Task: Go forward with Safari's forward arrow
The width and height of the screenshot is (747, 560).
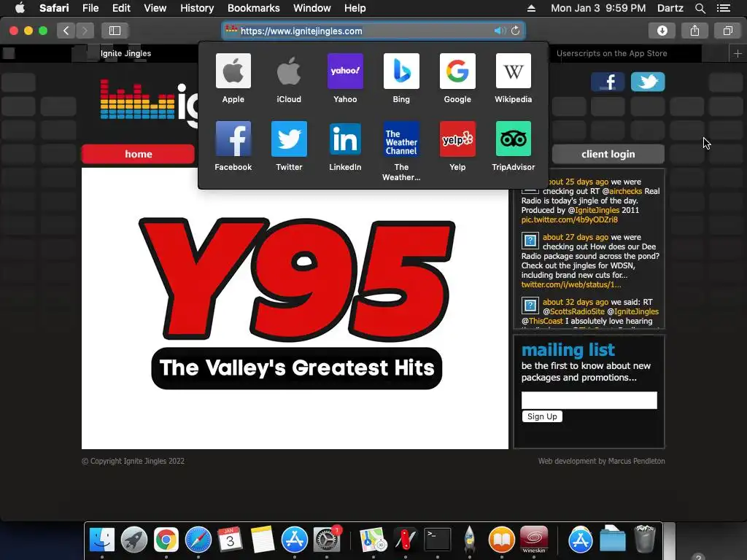Action: 85,31
